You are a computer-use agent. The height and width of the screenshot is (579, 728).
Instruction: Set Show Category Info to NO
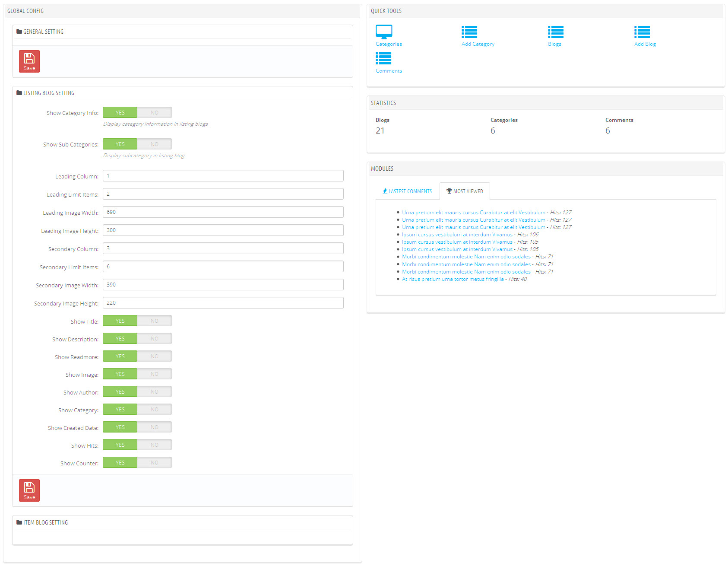pyautogui.click(x=154, y=113)
